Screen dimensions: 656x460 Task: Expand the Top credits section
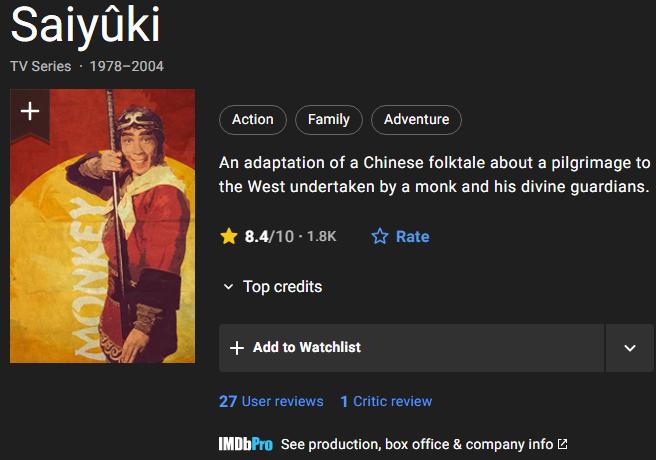(272, 287)
